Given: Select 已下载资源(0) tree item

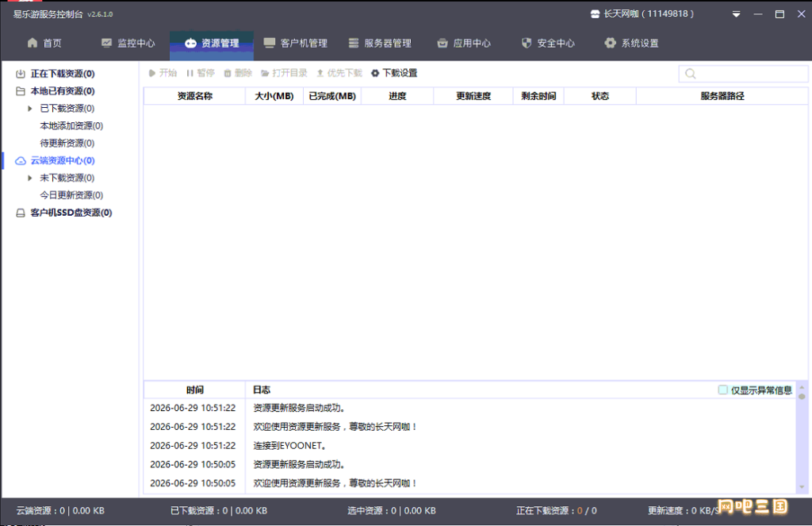Looking at the screenshot, I should (x=67, y=109).
